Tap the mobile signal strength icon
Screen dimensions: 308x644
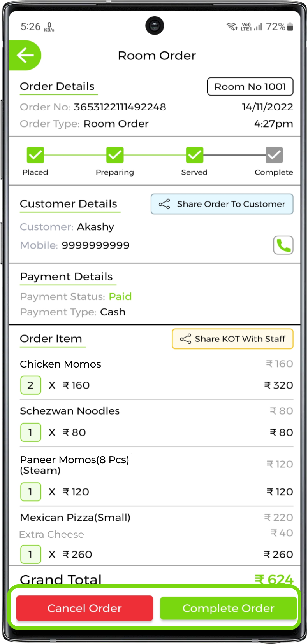pyautogui.click(x=258, y=26)
